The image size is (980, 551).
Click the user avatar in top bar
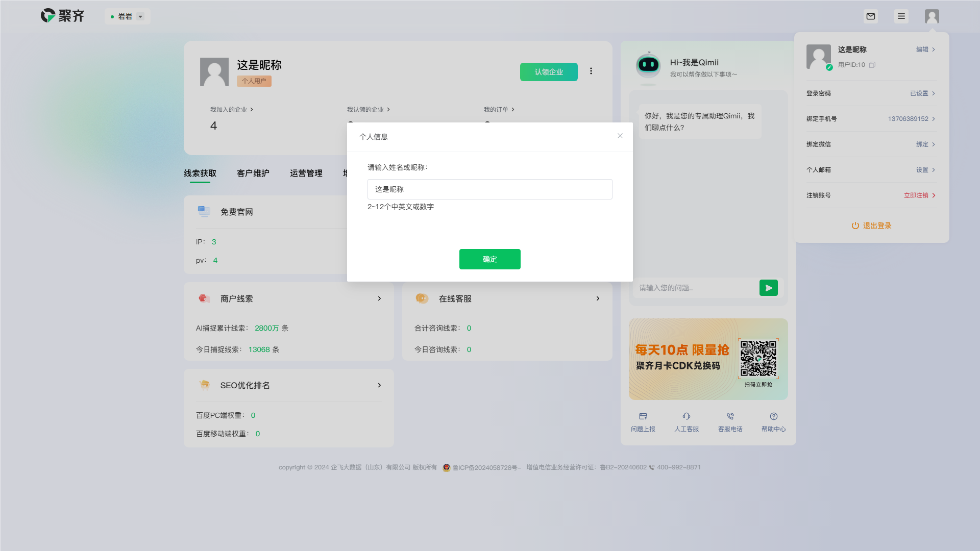[x=932, y=16]
